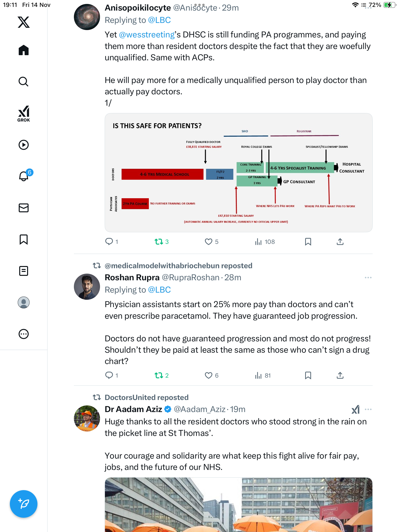
Task: Open the @wesstreeting mention link
Action: [147, 35]
